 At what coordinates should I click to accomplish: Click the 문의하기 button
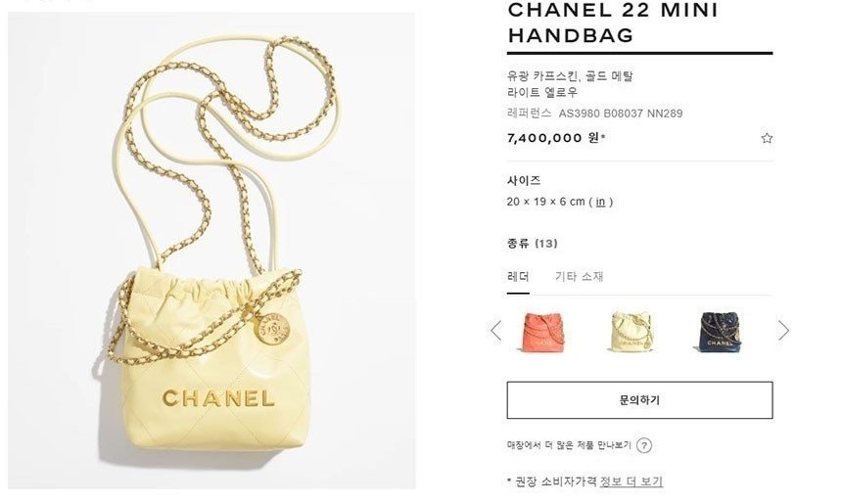click(x=639, y=400)
